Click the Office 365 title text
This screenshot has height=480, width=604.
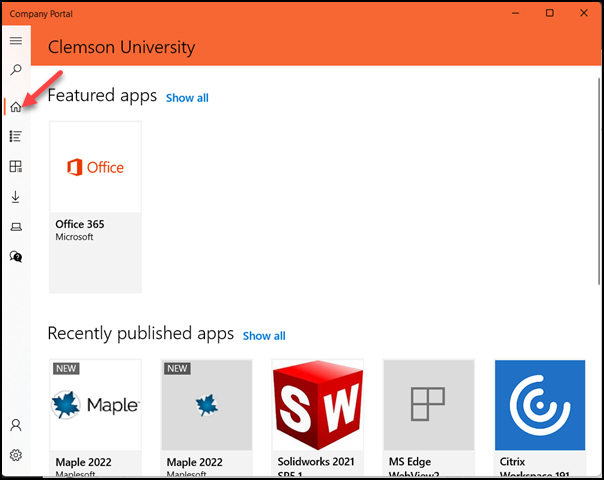(80, 224)
